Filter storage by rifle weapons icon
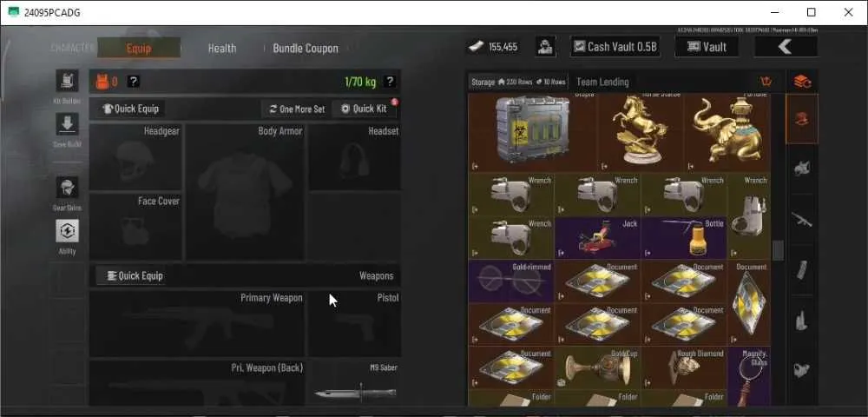 point(802,219)
